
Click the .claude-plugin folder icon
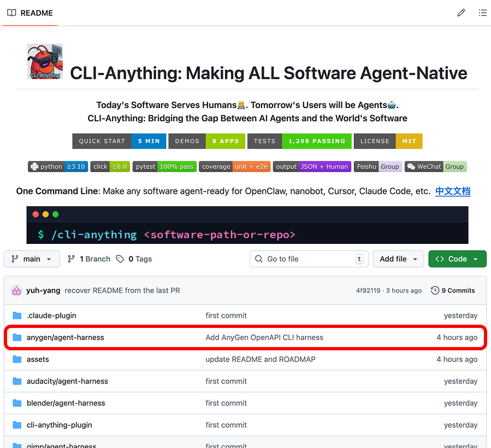17,315
